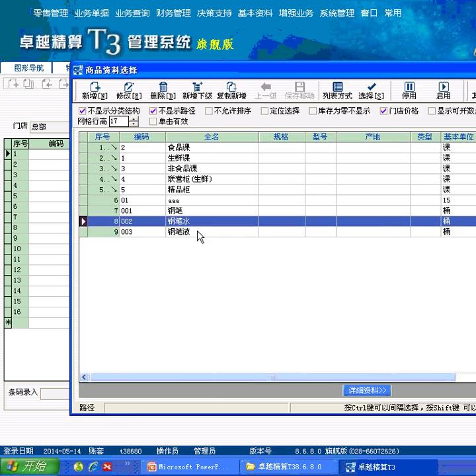Image resolution: width=476 pixels, height=476 pixels.
Task: Open the 常用 menu
Action: [393, 13]
